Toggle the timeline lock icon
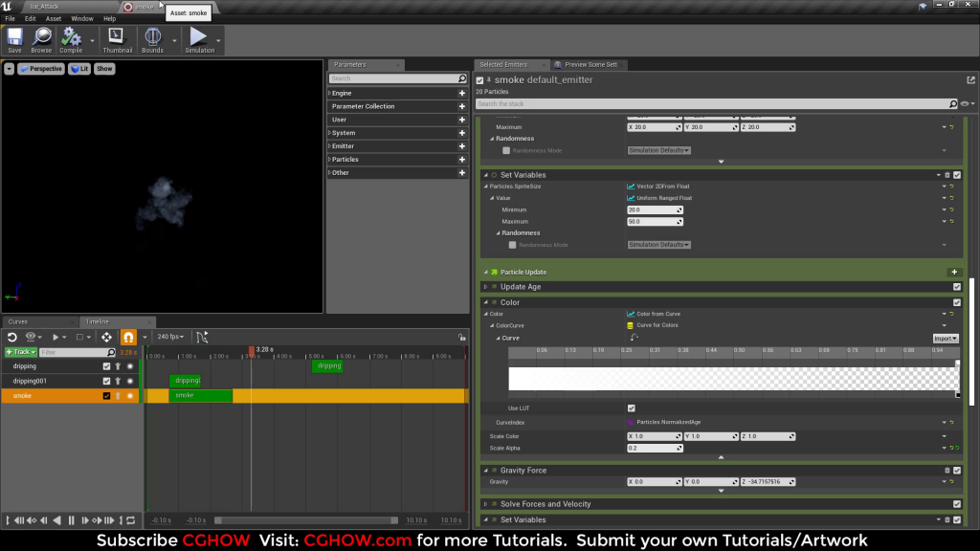Screen dimensions: 980x551 (462, 338)
